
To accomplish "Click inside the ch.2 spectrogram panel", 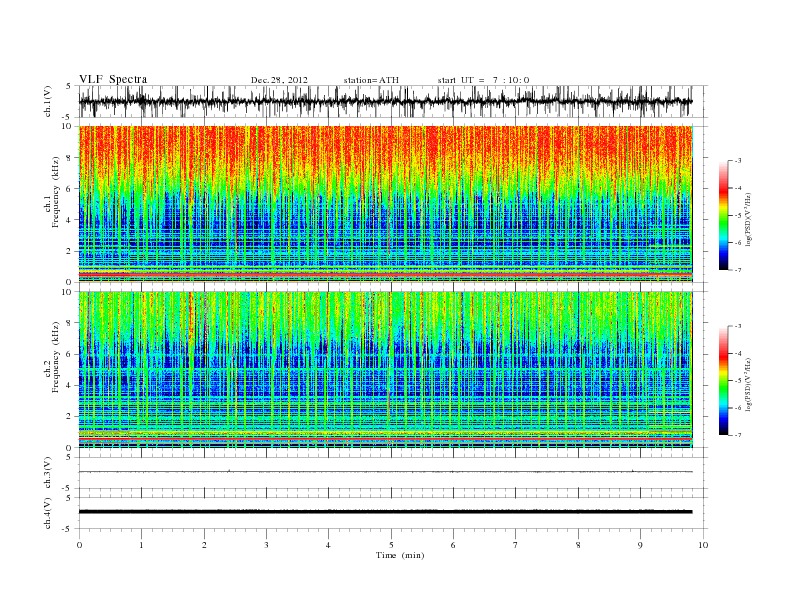I will (385, 369).
